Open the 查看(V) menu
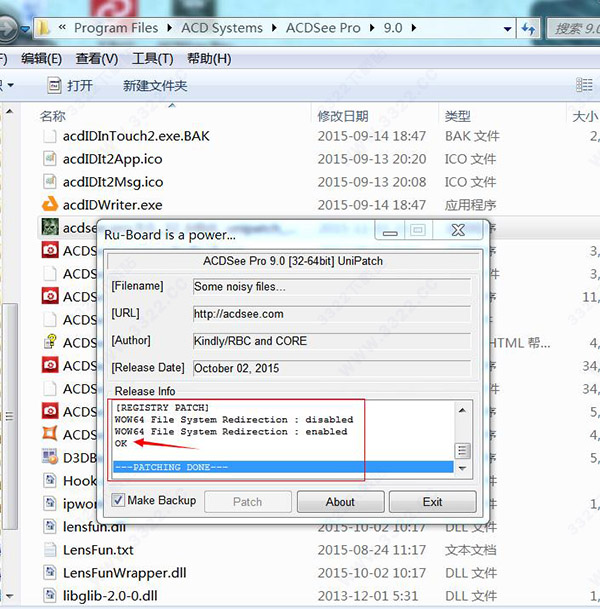The image size is (600, 609). click(97, 59)
